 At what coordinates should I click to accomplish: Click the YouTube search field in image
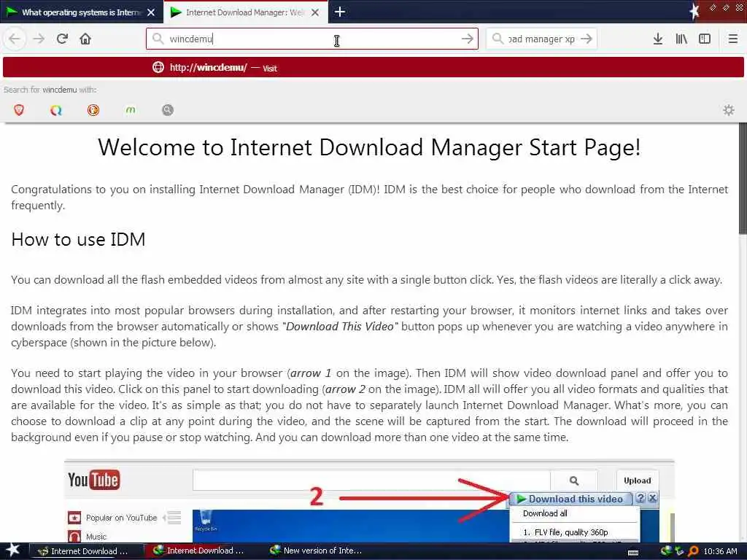[x=371, y=481]
